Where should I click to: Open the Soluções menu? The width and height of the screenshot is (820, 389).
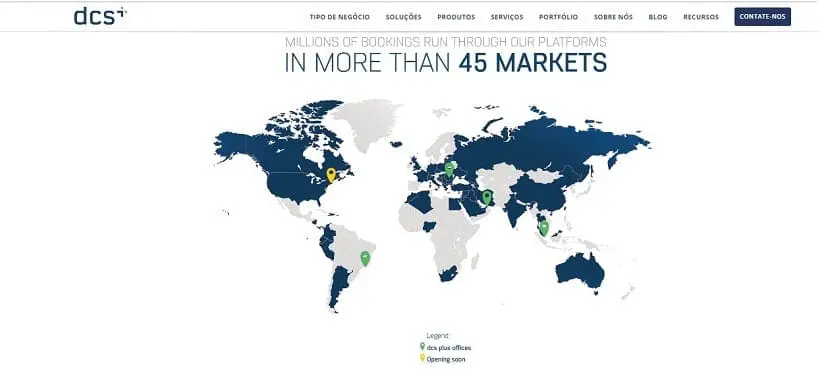(x=403, y=17)
